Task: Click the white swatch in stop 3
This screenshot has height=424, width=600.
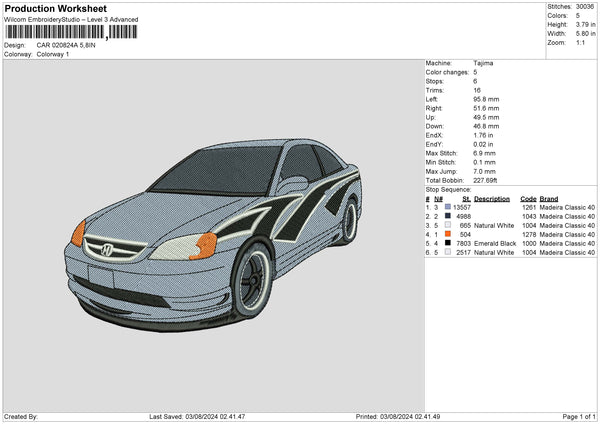Action: click(449, 225)
